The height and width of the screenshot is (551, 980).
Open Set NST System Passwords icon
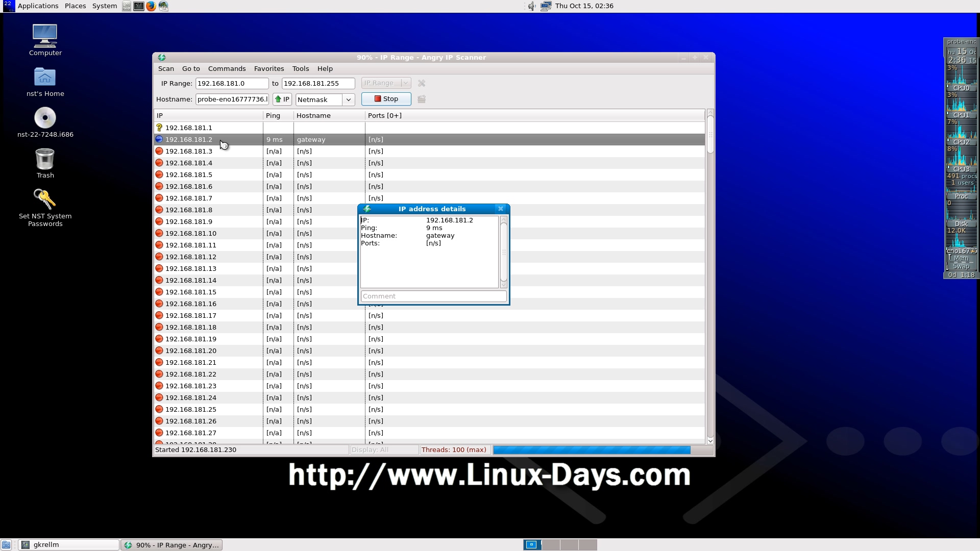45,208
